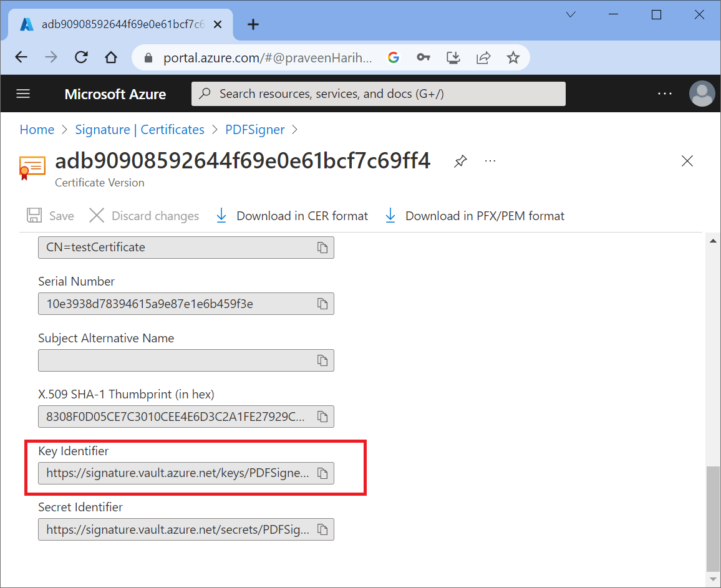Copy the Secret Identifier URL

pyautogui.click(x=322, y=529)
